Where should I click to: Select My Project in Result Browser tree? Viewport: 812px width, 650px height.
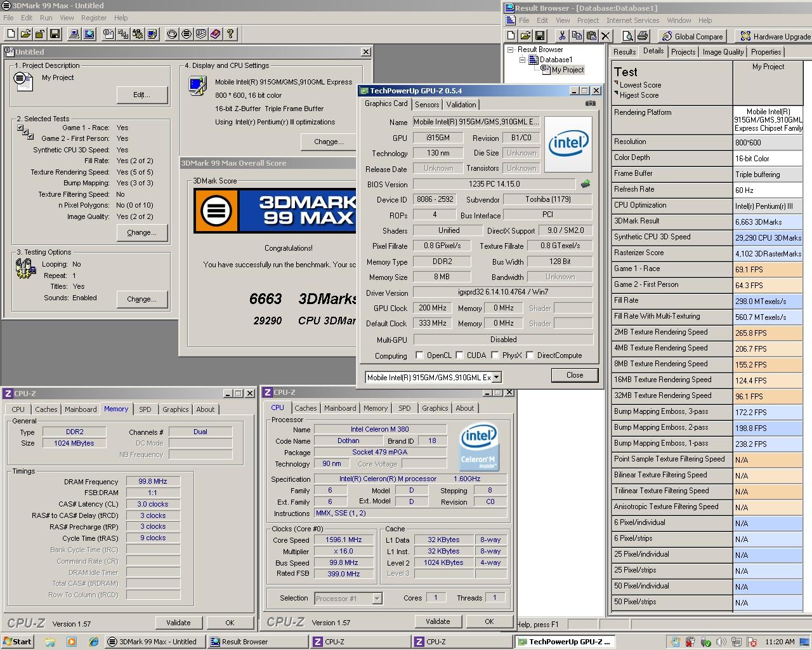pyautogui.click(x=567, y=70)
